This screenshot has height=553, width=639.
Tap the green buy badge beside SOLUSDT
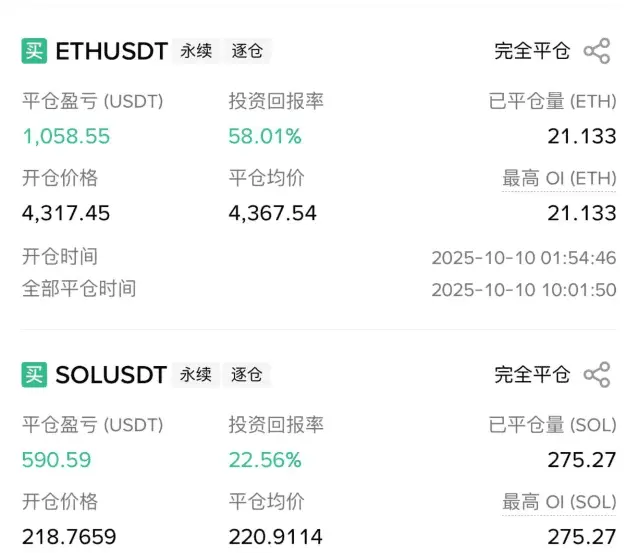(34, 375)
